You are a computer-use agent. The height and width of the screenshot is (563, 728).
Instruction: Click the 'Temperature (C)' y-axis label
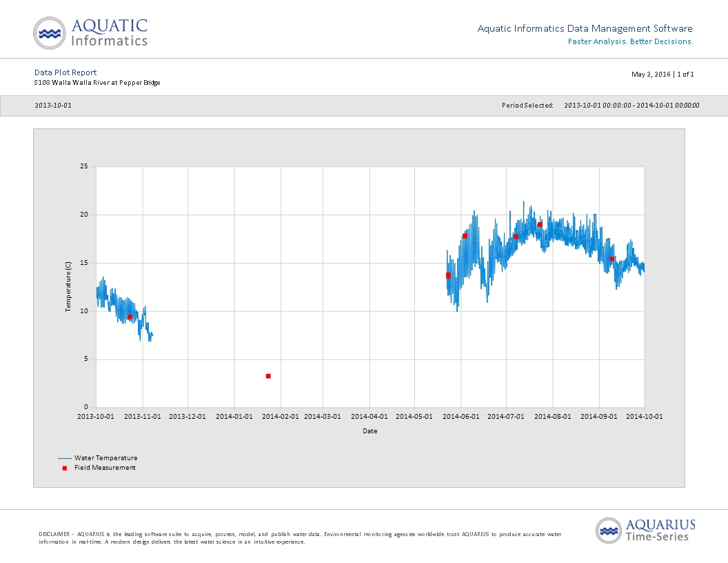[x=68, y=286]
